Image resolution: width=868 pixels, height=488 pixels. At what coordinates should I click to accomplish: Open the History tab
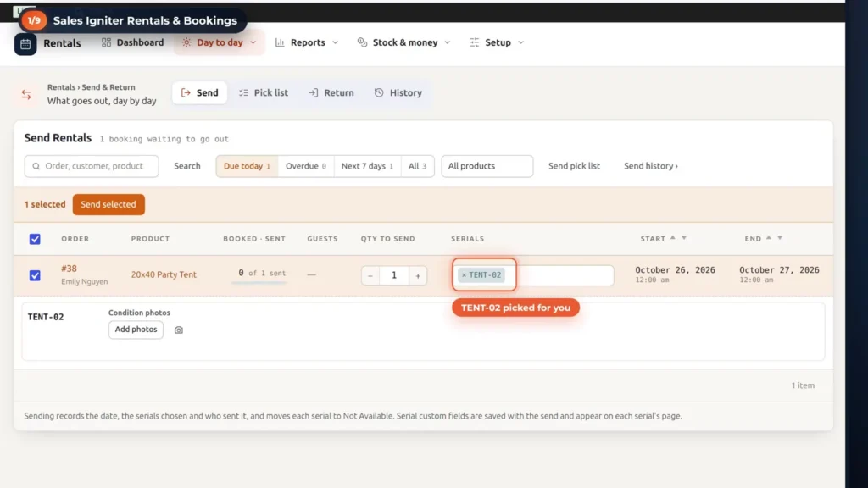click(398, 93)
